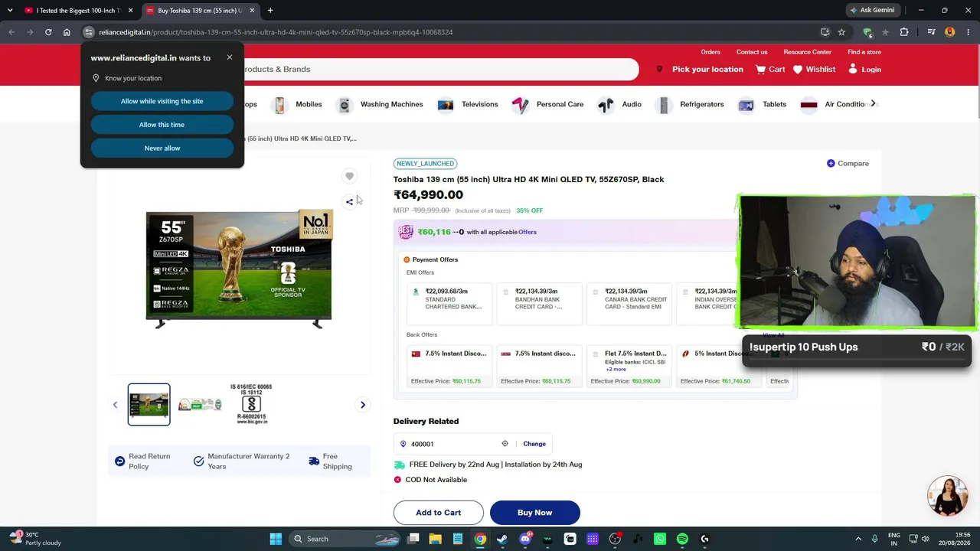
Task: Add the Toshiba TV to cart
Action: click(439, 513)
